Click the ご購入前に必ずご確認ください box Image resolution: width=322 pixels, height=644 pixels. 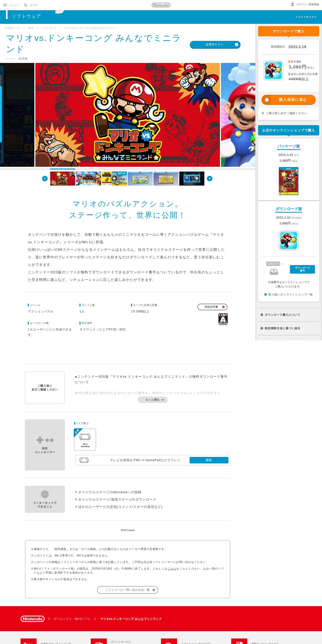45,388
